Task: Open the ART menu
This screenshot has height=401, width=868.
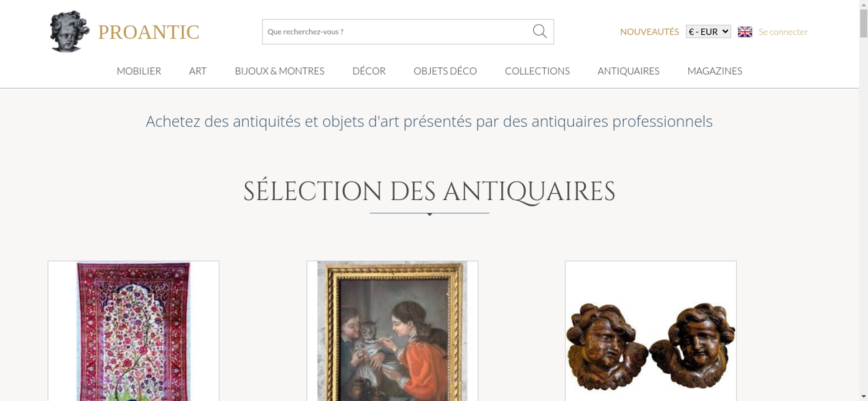Action: point(198,71)
